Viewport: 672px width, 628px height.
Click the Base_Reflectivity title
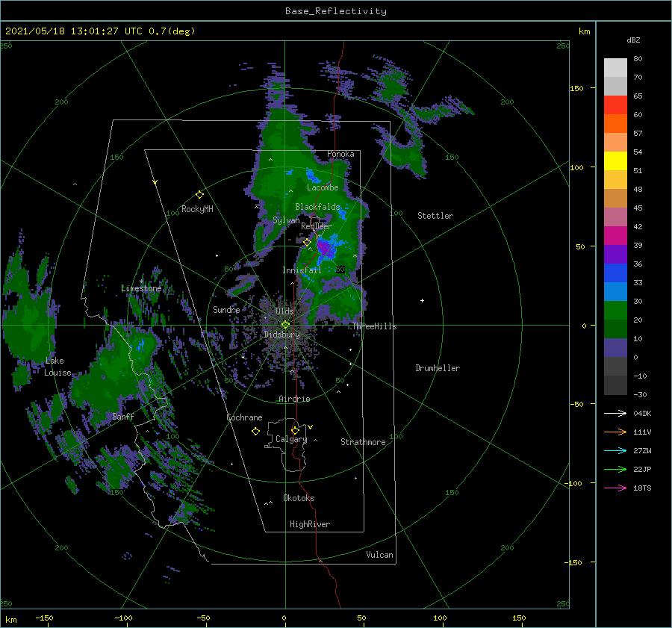(336, 11)
